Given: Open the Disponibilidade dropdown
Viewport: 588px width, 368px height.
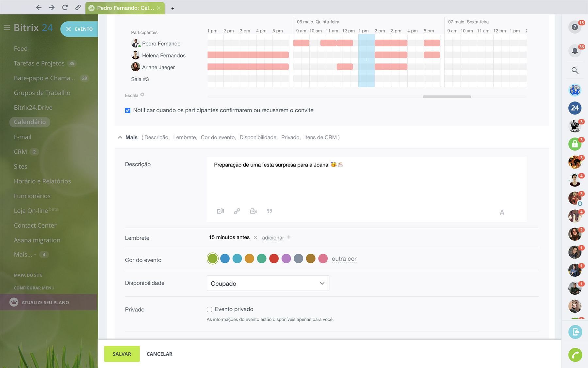Looking at the screenshot, I should [268, 283].
